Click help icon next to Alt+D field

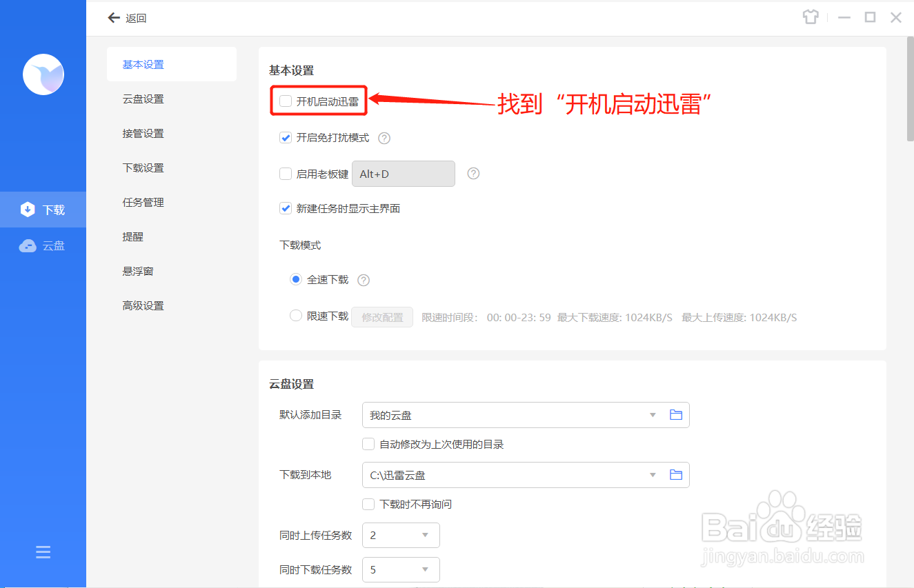click(473, 174)
